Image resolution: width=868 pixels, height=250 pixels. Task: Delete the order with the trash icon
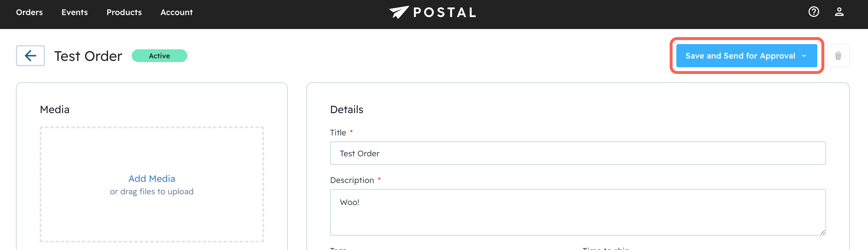pos(838,56)
